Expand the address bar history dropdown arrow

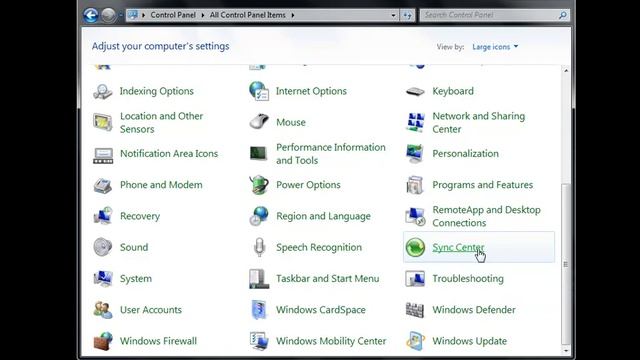coord(393,15)
